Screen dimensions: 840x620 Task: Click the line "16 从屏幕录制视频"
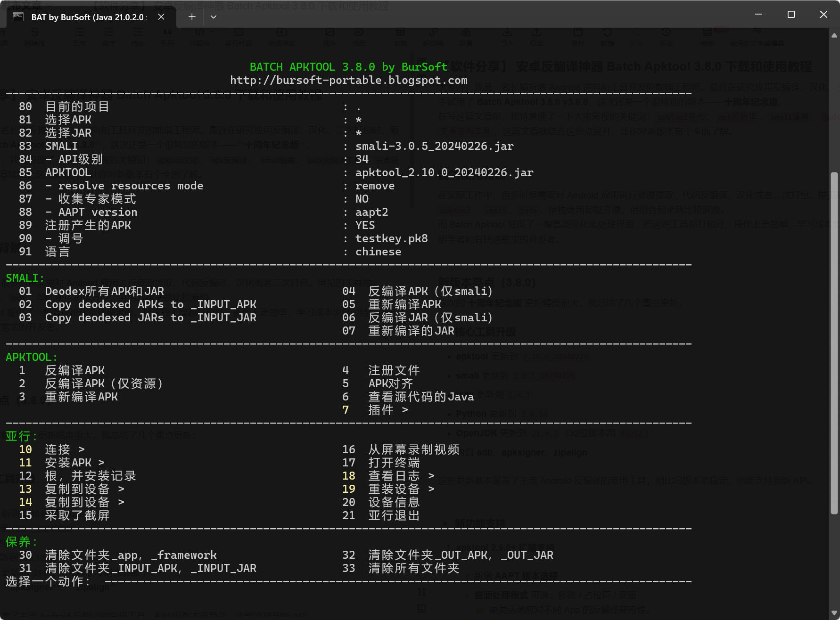click(x=401, y=449)
